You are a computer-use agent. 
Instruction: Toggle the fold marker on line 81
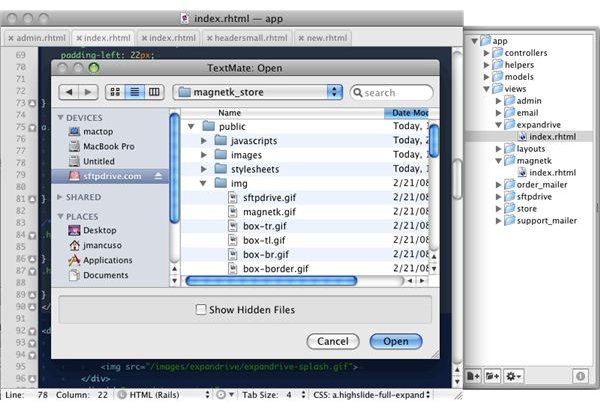click(x=32, y=199)
